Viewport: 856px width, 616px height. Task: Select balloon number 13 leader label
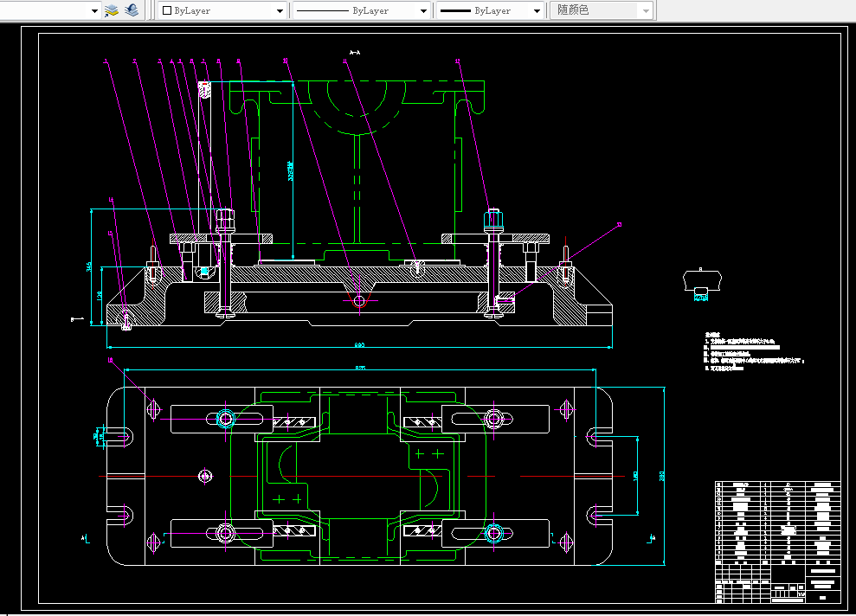[x=619, y=224]
